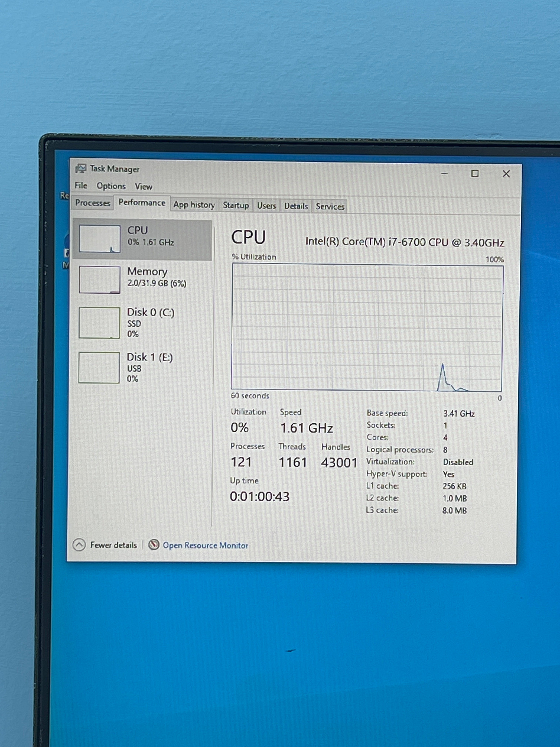This screenshot has height=747, width=560.
Task: Open the File menu
Action: pyautogui.click(x=81, y=185)
